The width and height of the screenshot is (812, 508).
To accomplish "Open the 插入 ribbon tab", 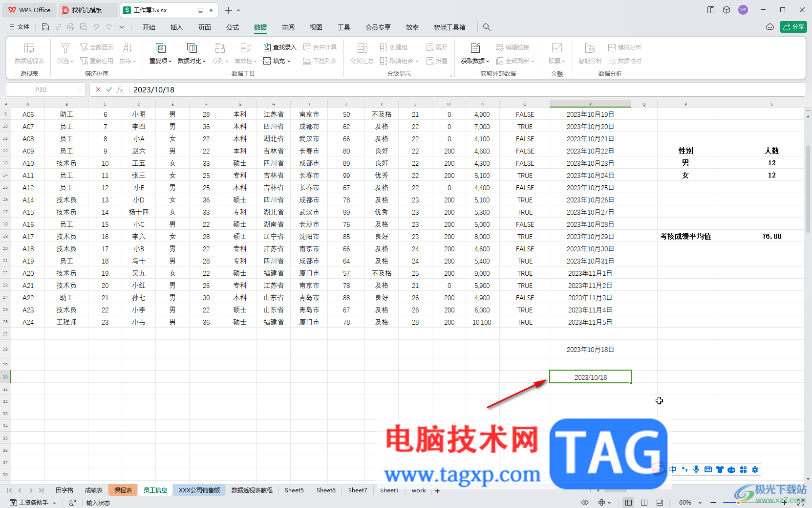I will (176, 27).
